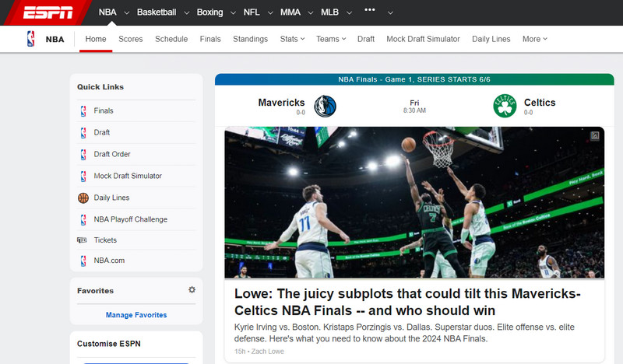Open the NBA.com quick link
This screenshot has width=623, height=364.
point(109,261)
